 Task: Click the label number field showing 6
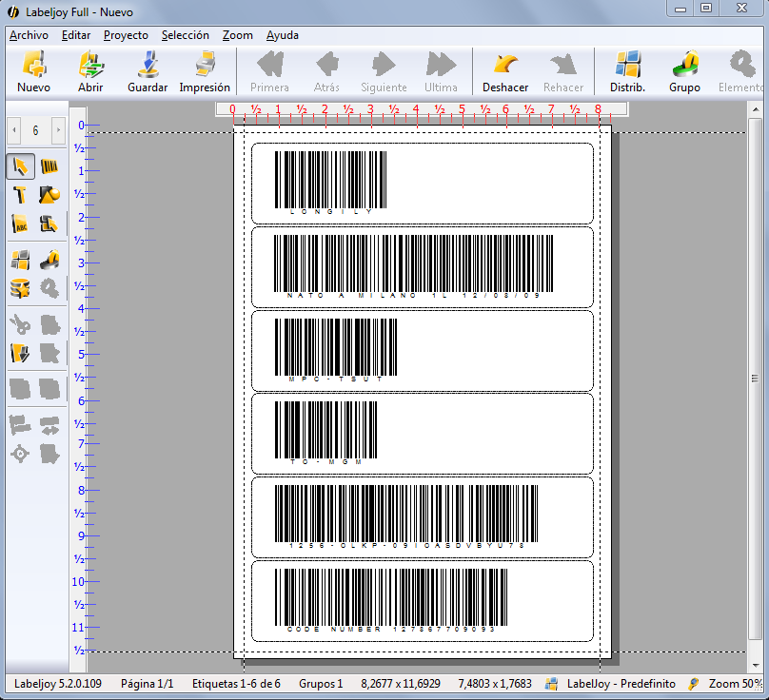pyautogui.click(x=36, y=130)
